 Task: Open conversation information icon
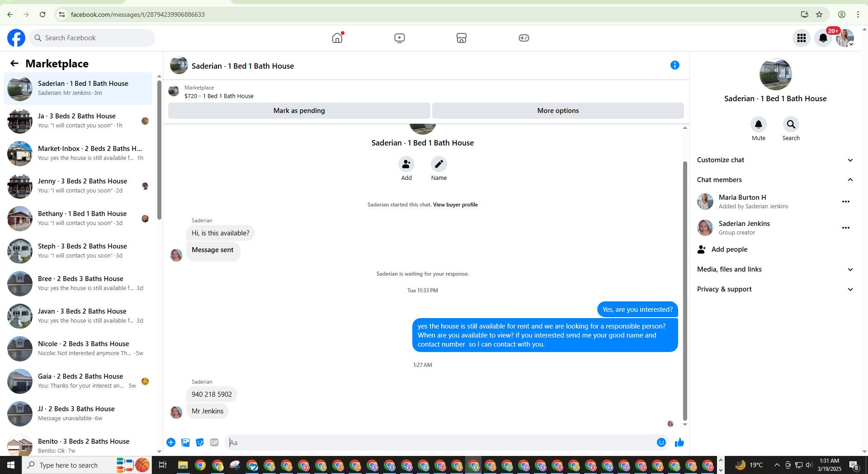(x=675, y=66)
